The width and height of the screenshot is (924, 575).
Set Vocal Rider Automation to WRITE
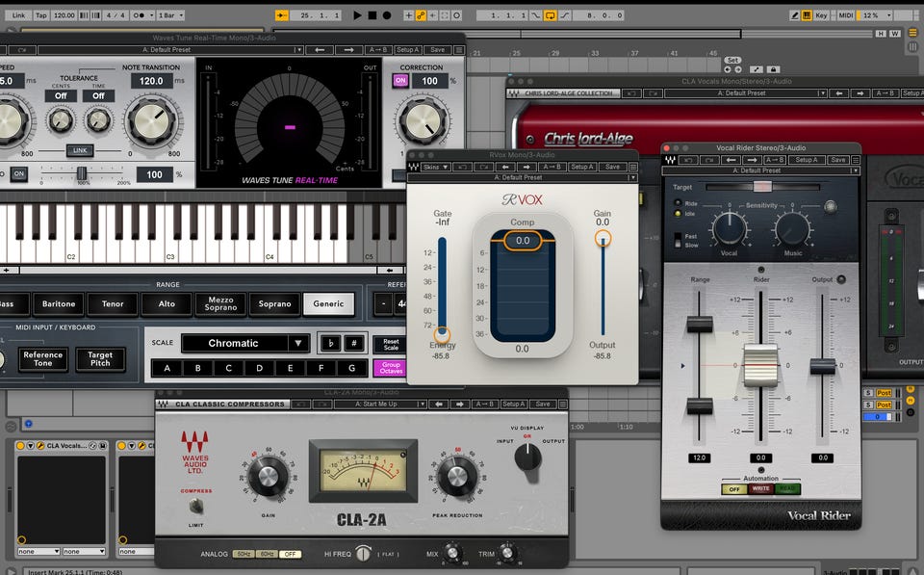click(760, 489)
